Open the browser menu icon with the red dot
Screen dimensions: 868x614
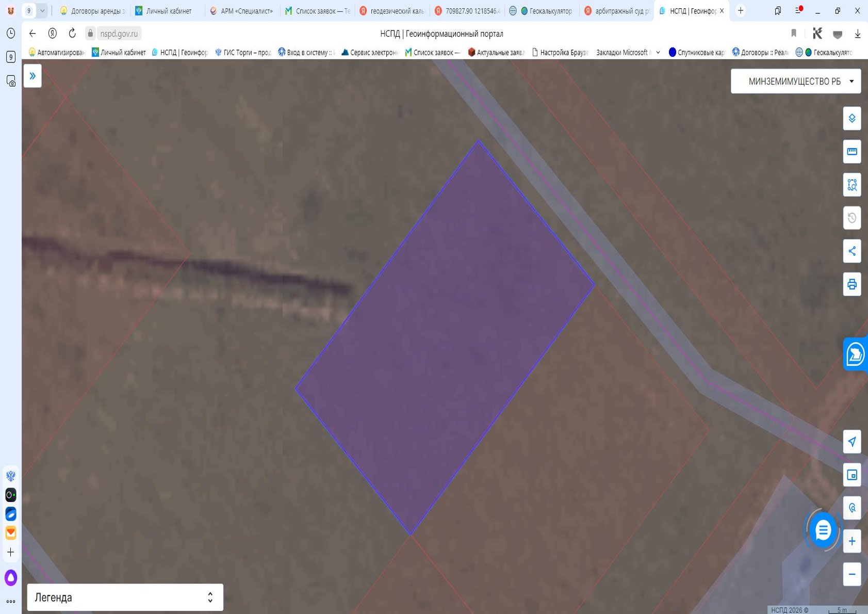[798, 10]
